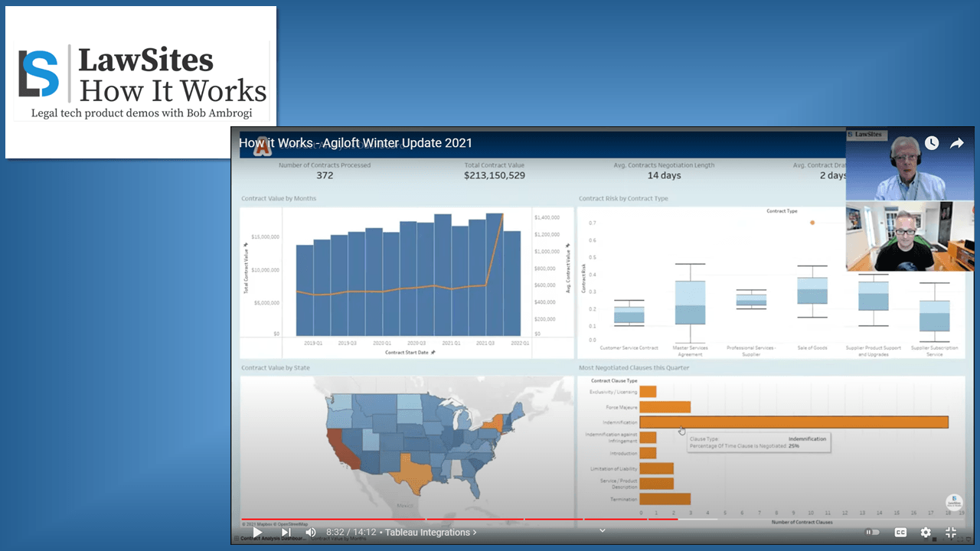The width and height of the screenshot is (980, 551).
Task: Click the lower webcam of man in black shirt
Action: point(910,236)
